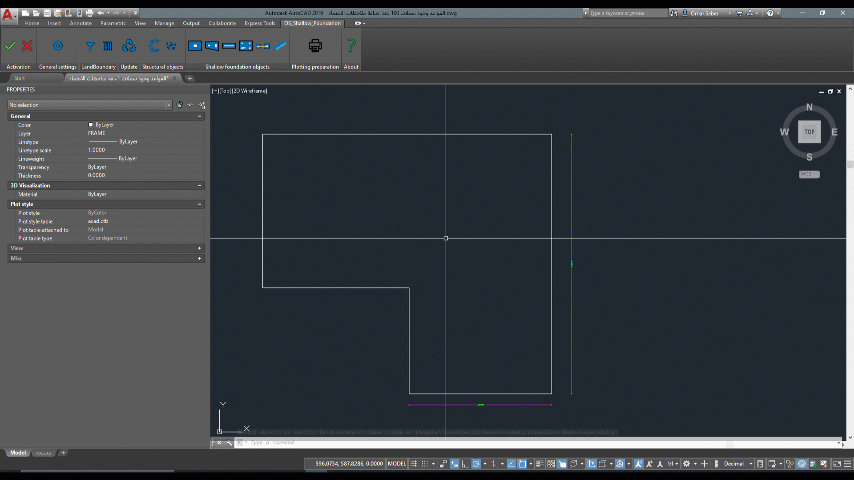The width and height of the screenshot is (854, 480).
Task: Toggle MODEL space button in status bar
Action: [x=397, y=464]
